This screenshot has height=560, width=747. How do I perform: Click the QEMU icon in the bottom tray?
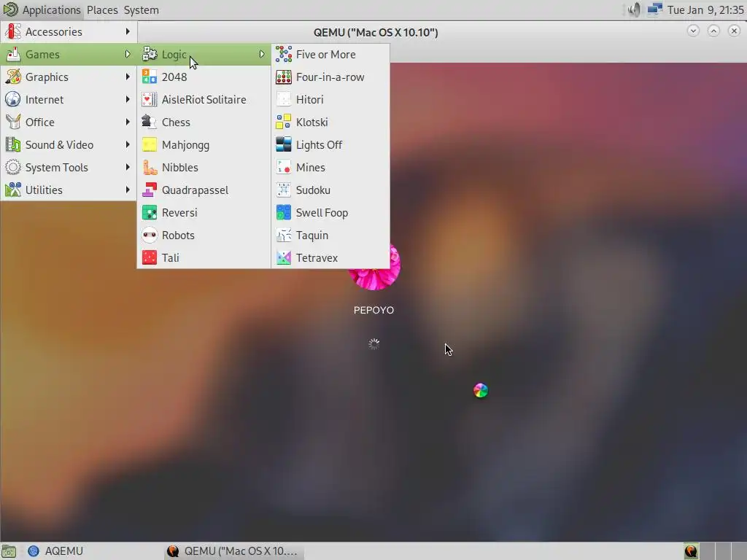click(691, 551)
